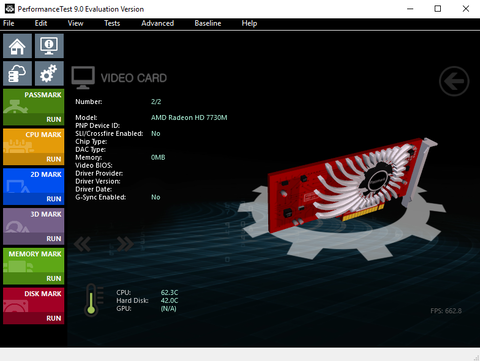The width and height of the screenshot is (480, 361).
Task: Click the VIDEO CARD heading
Action: pos(134,78)
